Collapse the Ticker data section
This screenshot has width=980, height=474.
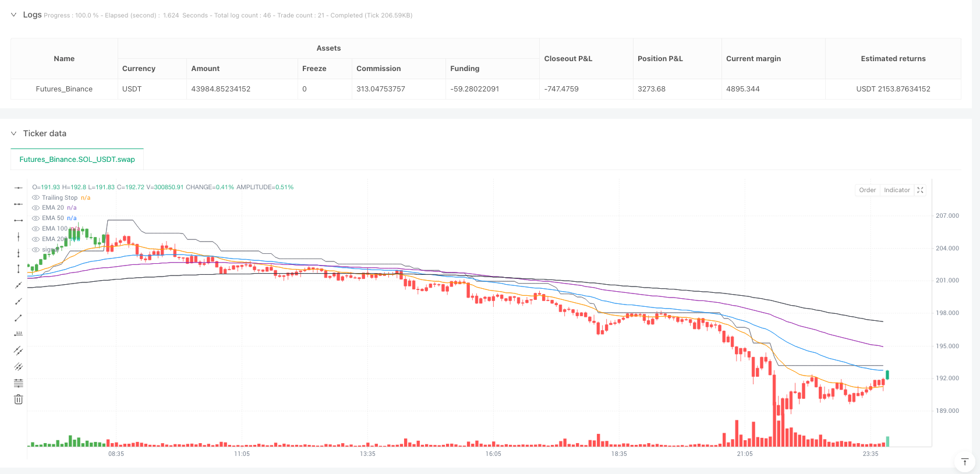(x=13, y=133)
